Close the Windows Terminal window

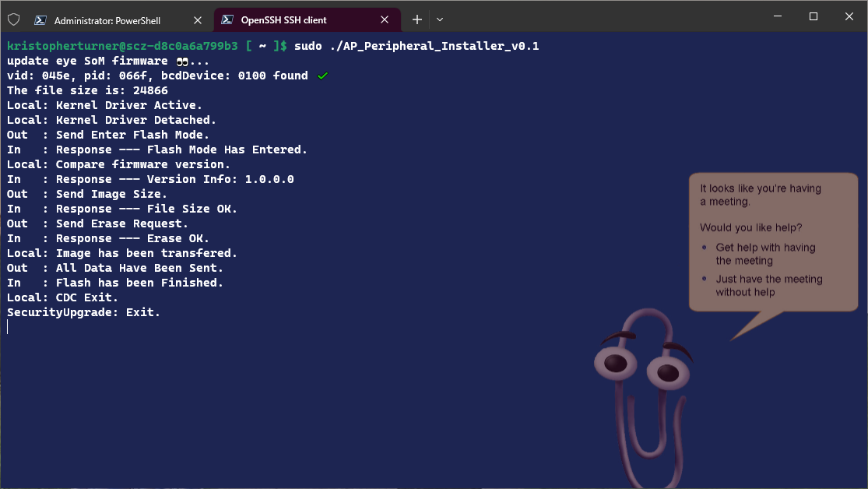pos(849,16)
